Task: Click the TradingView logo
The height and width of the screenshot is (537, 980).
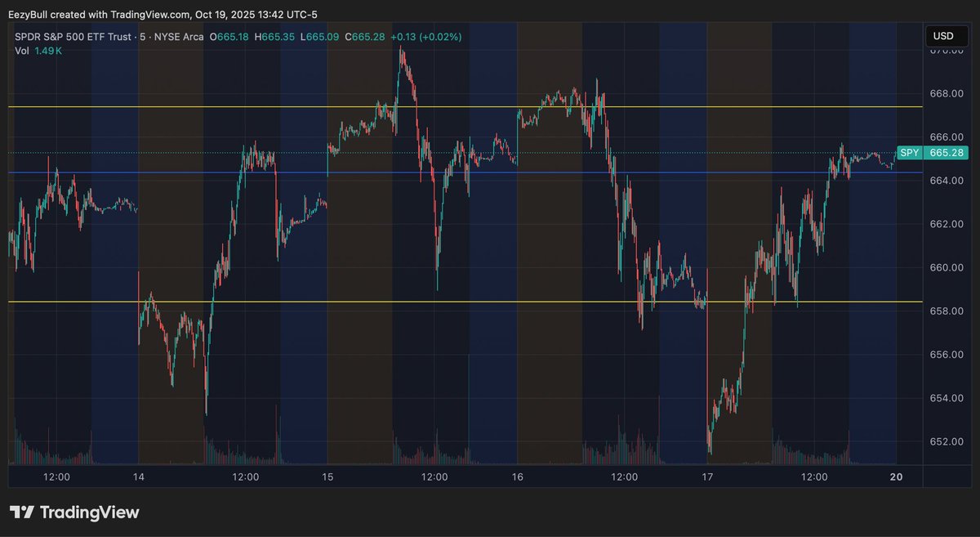Action: [74, 512]
